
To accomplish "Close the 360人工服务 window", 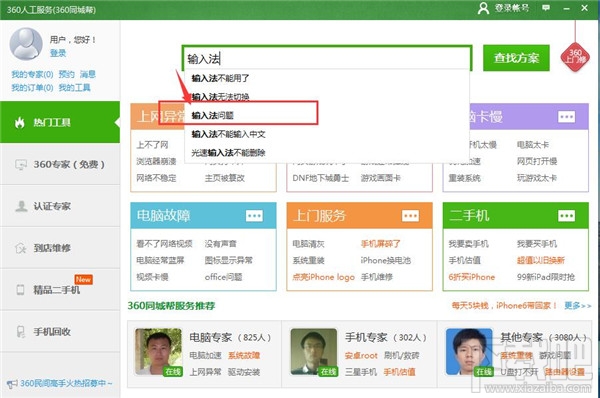I will pyautogui.click(x=585, y=8).
